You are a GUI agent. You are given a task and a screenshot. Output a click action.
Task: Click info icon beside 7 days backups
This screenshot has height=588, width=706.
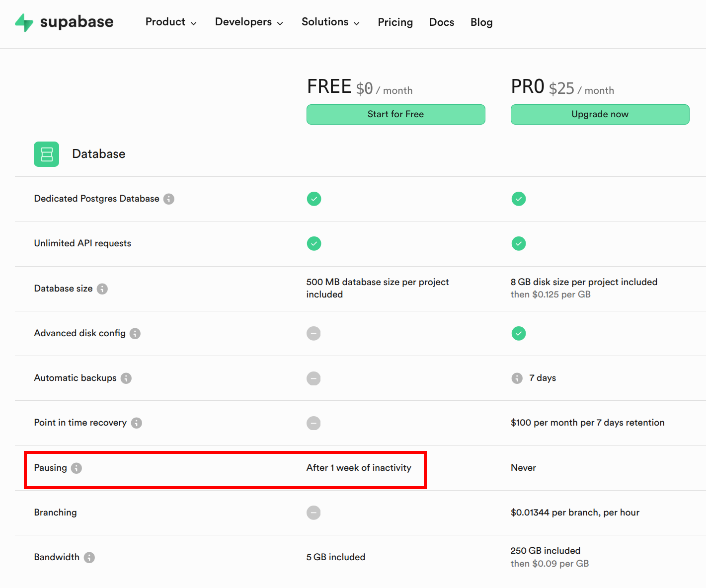coord(517,378)
